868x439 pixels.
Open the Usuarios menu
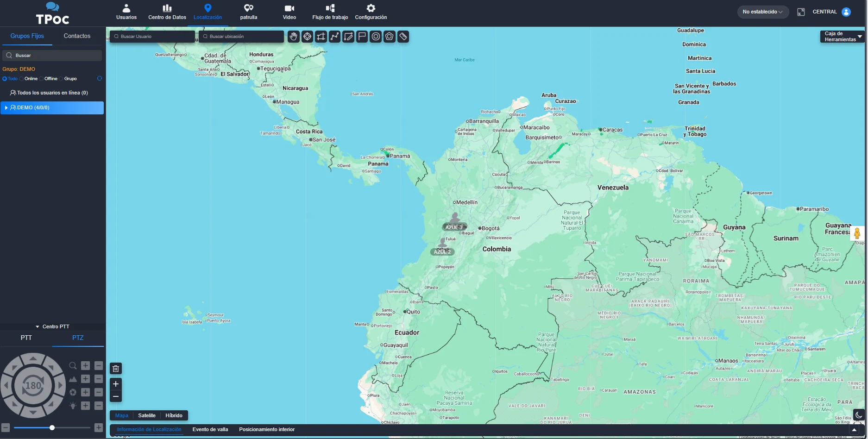pyautogui.click(x=126, y=12)
